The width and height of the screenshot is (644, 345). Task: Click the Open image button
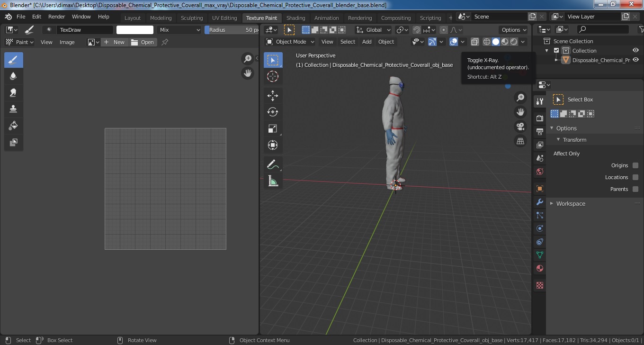pyautogui.click(x=143, y=42)
